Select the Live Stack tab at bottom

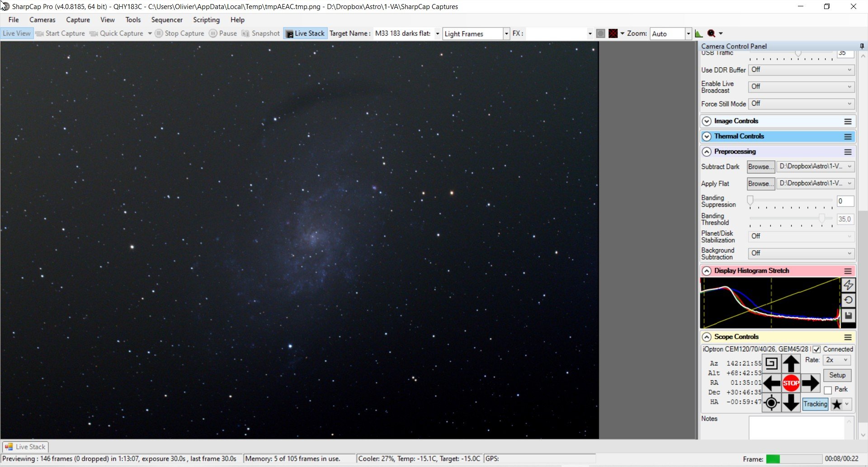[25, 447]
